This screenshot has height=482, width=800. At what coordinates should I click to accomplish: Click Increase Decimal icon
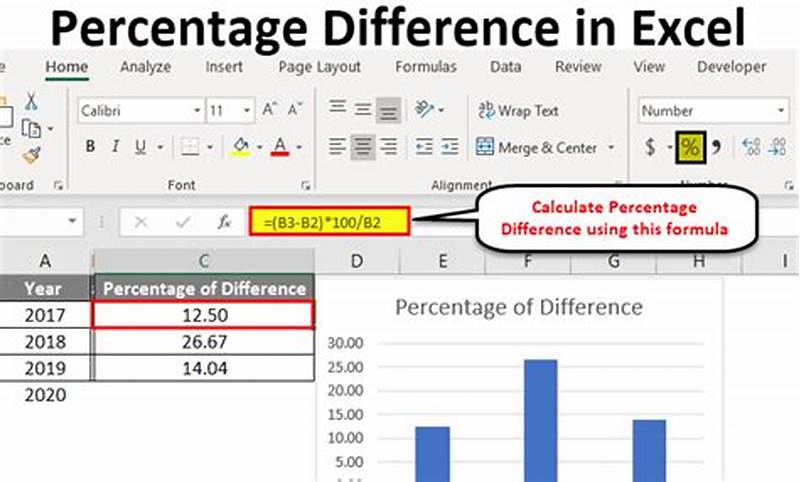[x=752, y=147]
